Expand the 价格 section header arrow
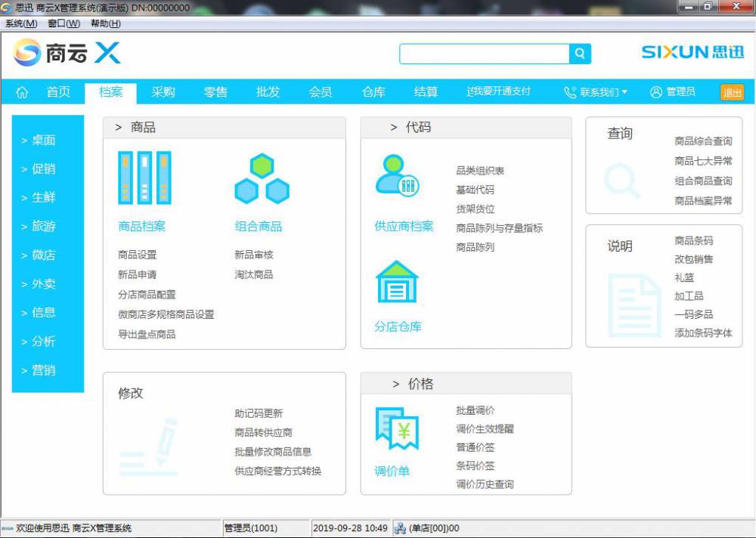This screenshot has width=756, height=538. tap(396, 384)
